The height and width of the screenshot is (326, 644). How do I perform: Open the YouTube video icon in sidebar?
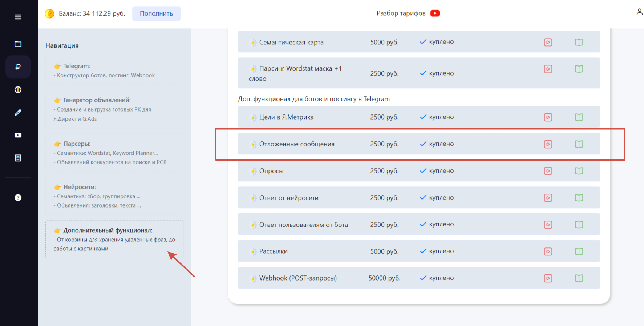coord(18,135)
